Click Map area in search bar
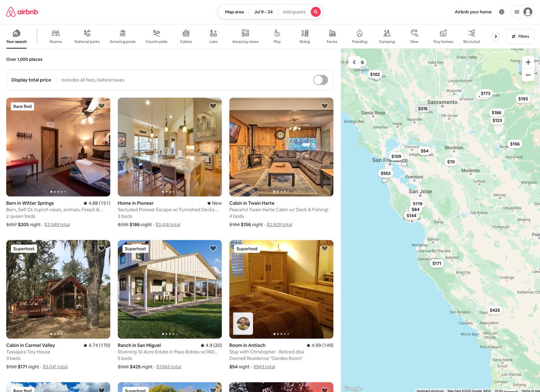Image resolution: width=540 pixels, height=392 pixels. (x=234, y=12)
